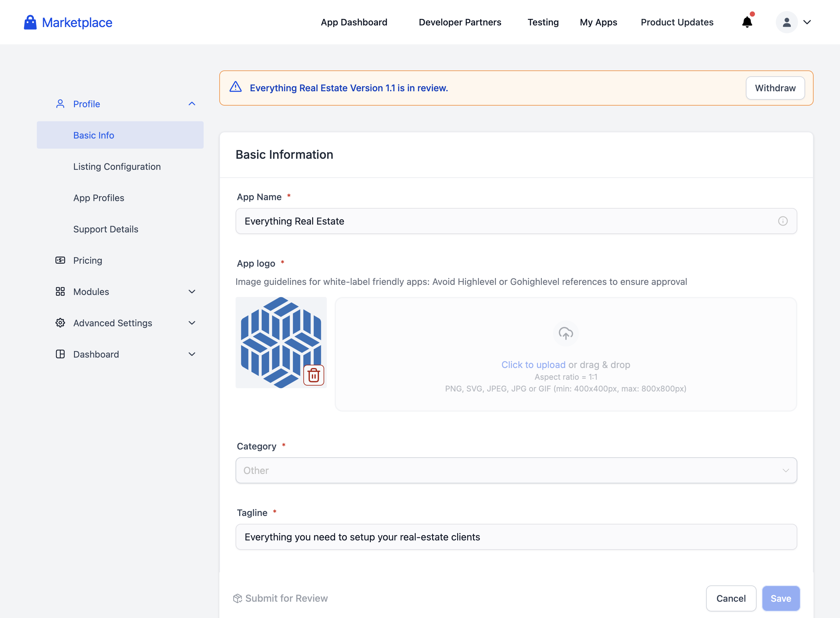Open the Category dropdown showing Other
Image resolution: width=840 pixels, height=618 pixels.
click(516, 471)
